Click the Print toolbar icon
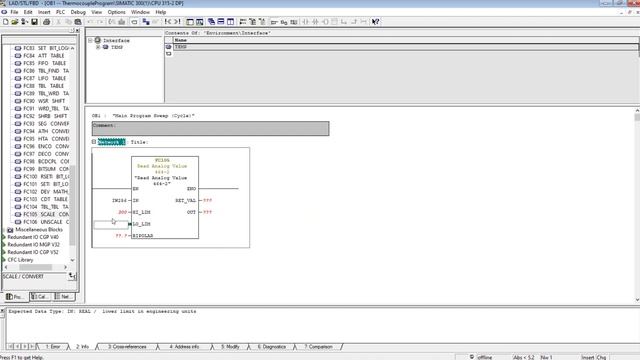The width and height of the screenshot is (640, 360). (47, 22)
